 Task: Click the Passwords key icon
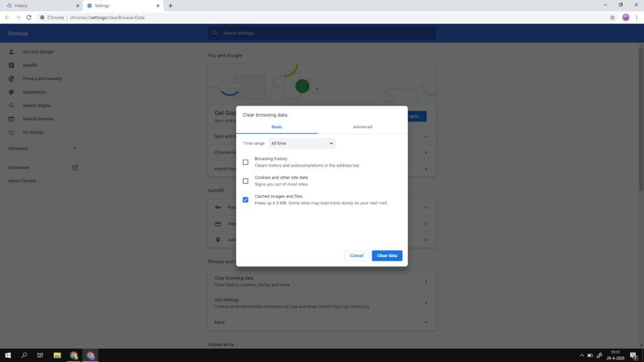click(218, 207)
